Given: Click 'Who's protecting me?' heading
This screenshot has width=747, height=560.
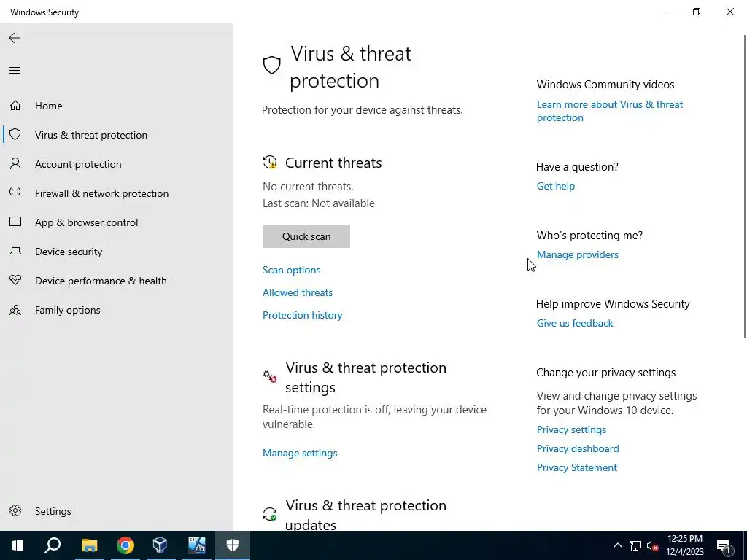Looking at the screenshot, I should 589,236.
